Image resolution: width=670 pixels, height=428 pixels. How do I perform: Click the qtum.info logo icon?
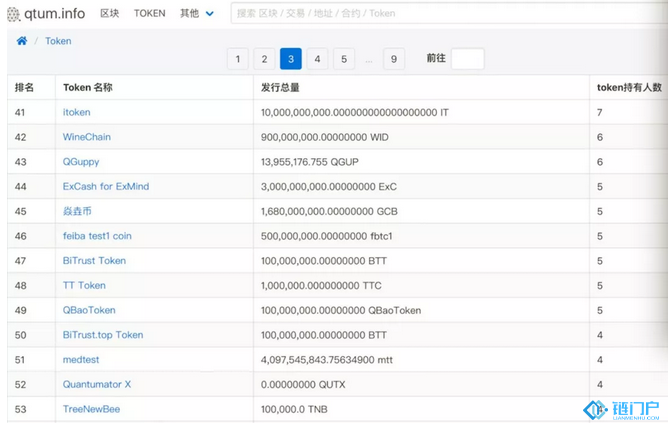point(13,14)
